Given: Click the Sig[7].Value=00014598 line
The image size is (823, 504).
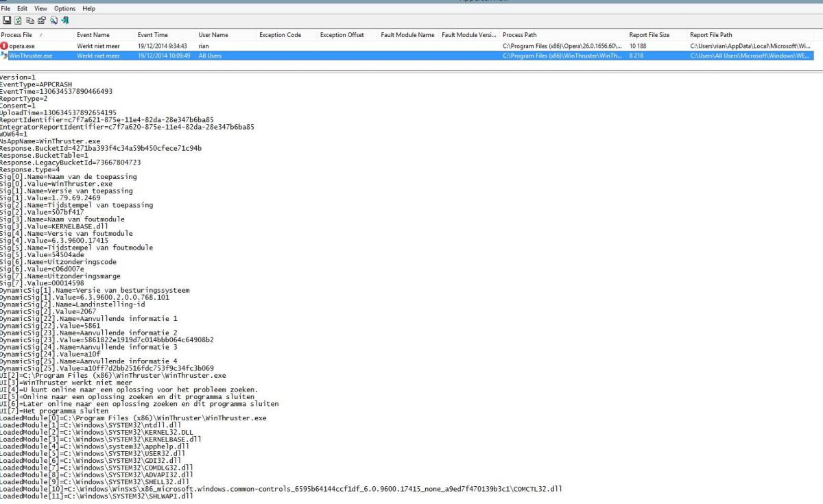Looking at the screenshot, I should tap(43, 283).
